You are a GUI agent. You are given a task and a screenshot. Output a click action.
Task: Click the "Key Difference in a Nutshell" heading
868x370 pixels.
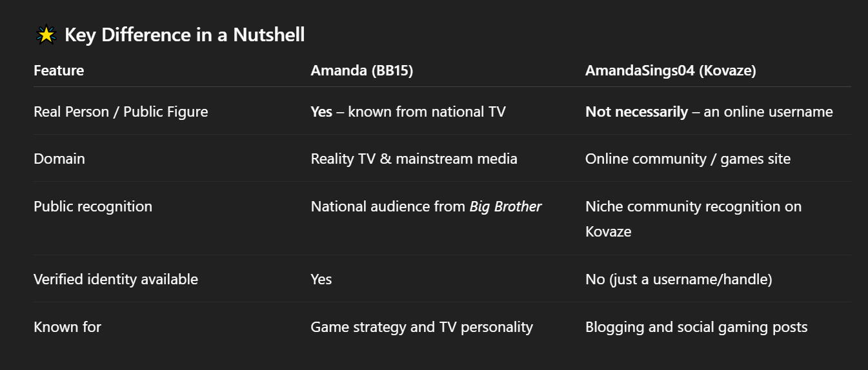[x=185, y=35]
